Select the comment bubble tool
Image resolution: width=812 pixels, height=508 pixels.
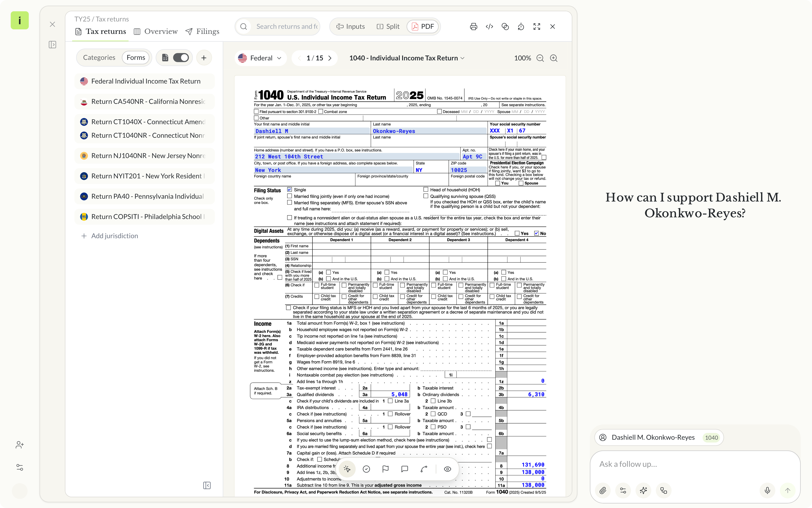click(x=405, y=469)
